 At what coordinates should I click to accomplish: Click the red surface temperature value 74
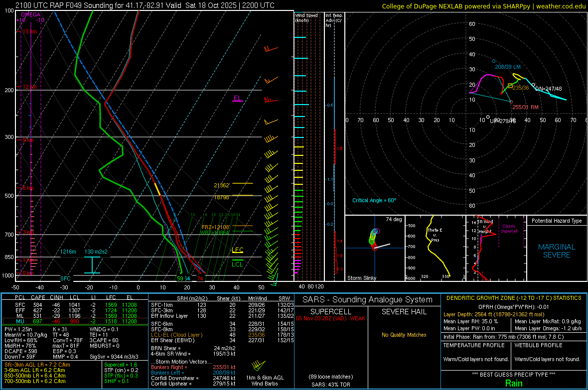[200, 278]
